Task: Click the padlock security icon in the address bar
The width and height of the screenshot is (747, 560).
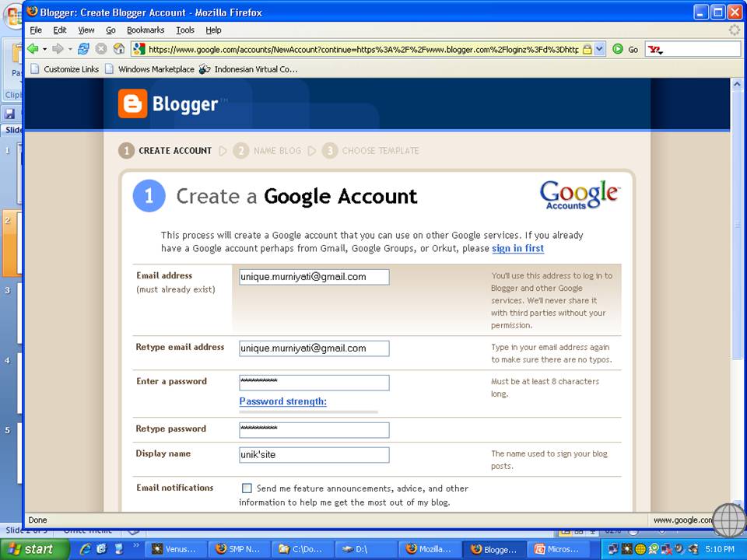Action: point(587,49)
